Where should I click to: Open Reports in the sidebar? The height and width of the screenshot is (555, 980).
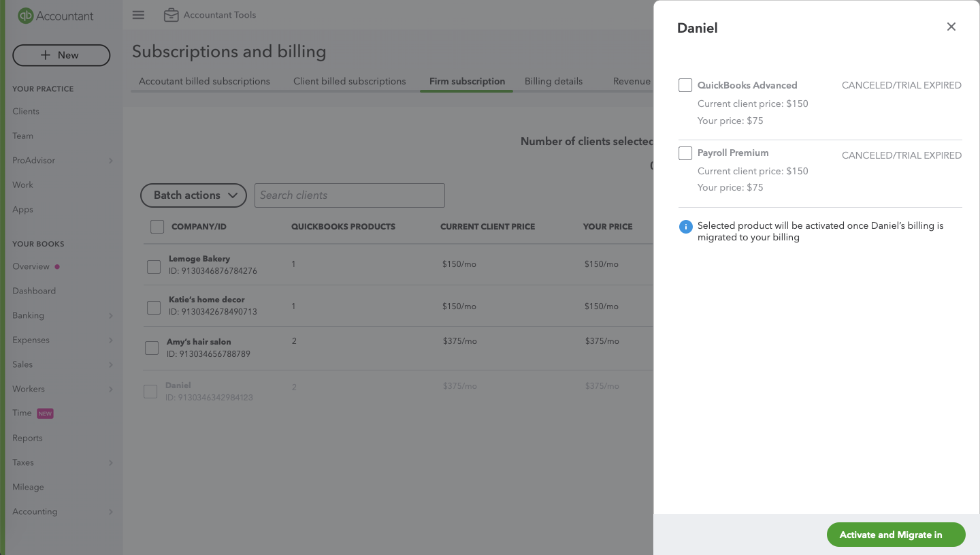27,438
